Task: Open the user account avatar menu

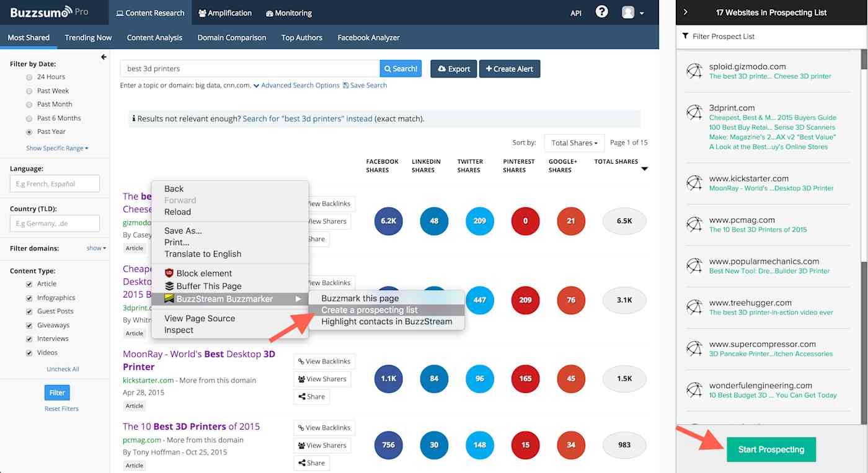Action: [x=629, y=12]
